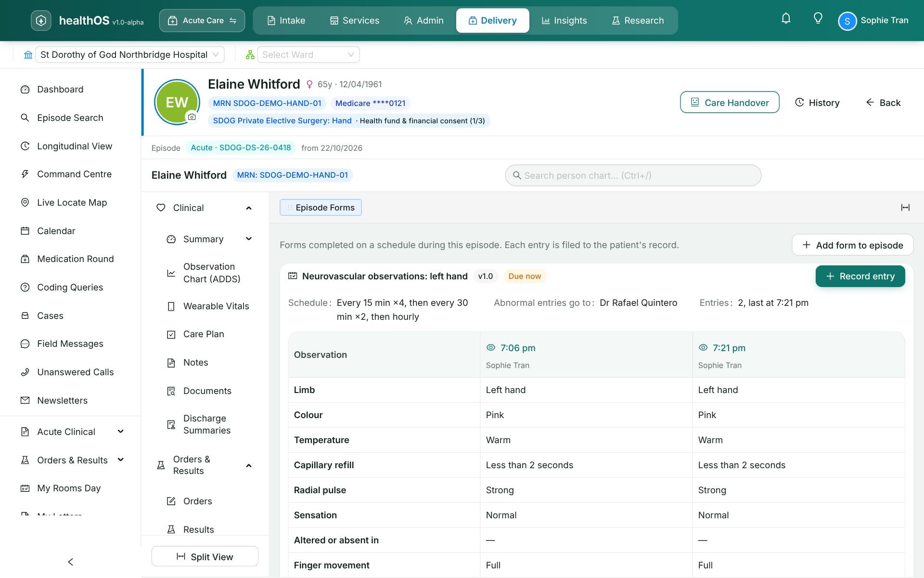
Task: Expand Orders & Results in left sidebar
Action: tap(121, 460)
